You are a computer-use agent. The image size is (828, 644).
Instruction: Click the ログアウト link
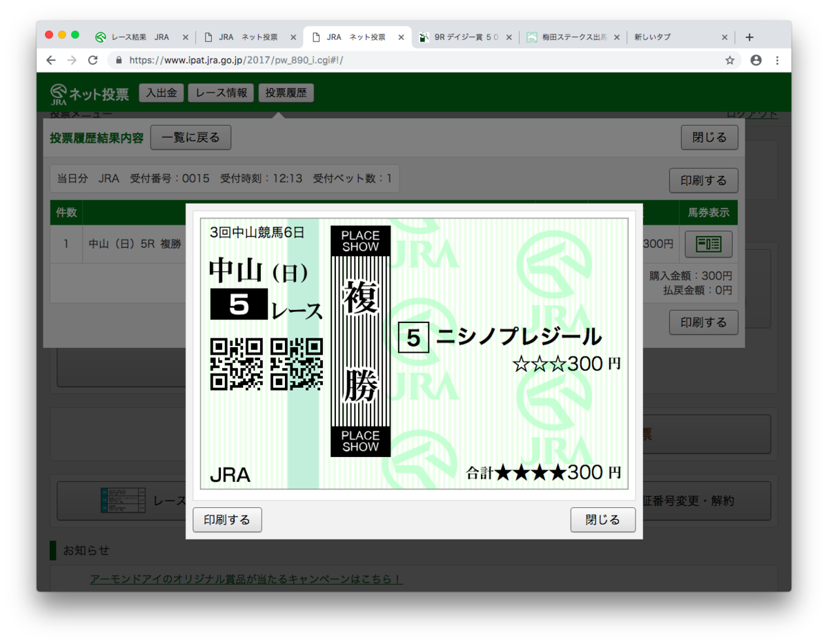pyautogui.click(x=752, y=115)
